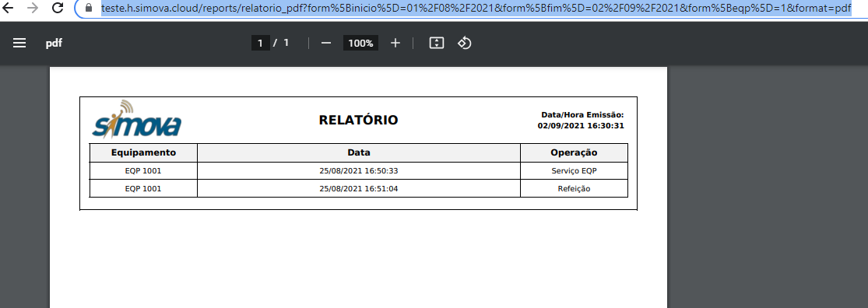Click the Simova logo

(137, 119)
